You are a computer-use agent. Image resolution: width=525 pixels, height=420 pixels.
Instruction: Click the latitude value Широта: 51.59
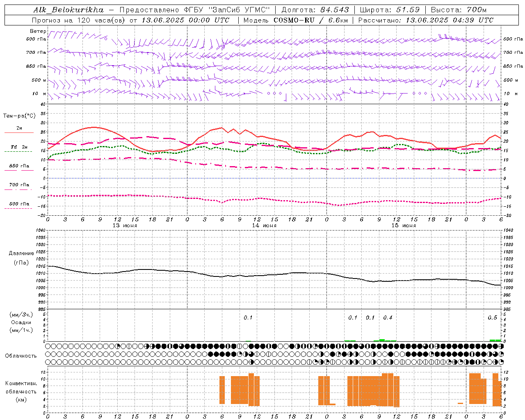coord(390,10)
